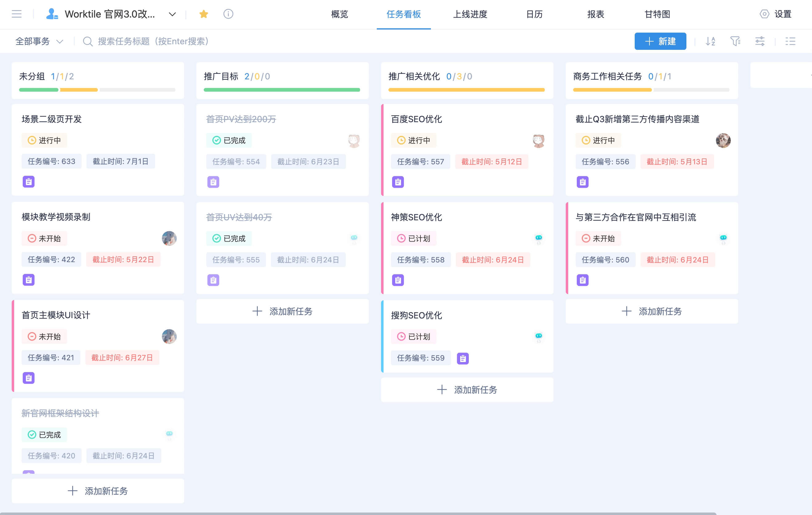
Task: Click clipboard icon on 场景二级页开发 card
Action: [x=29, y=182]
